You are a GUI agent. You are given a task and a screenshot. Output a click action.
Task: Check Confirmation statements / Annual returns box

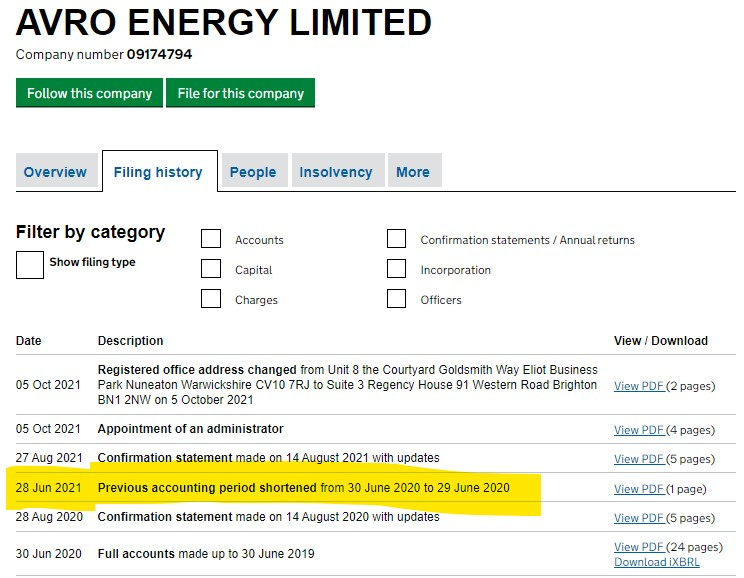396,239
